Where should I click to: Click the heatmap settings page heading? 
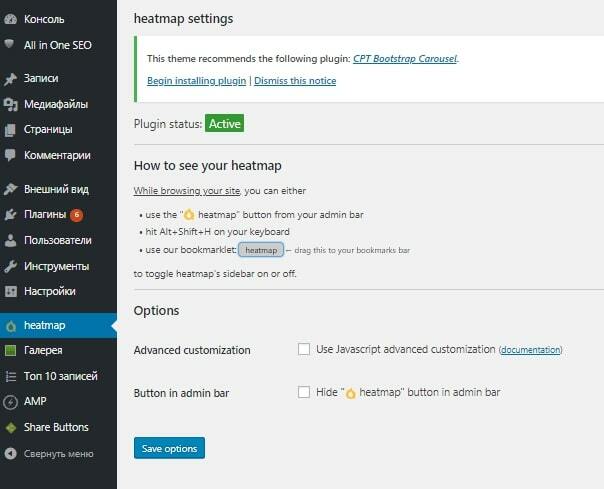(x=183, y=18)
